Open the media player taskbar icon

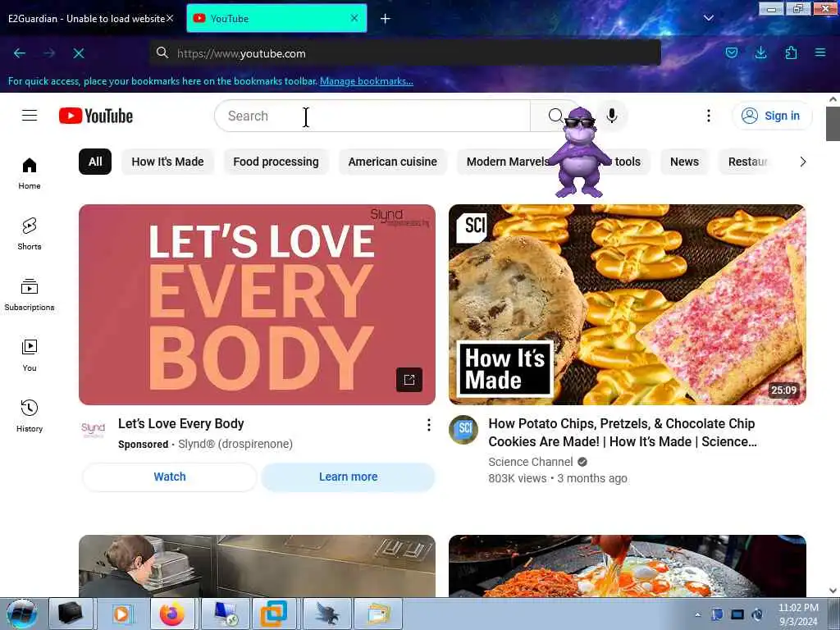121,614
